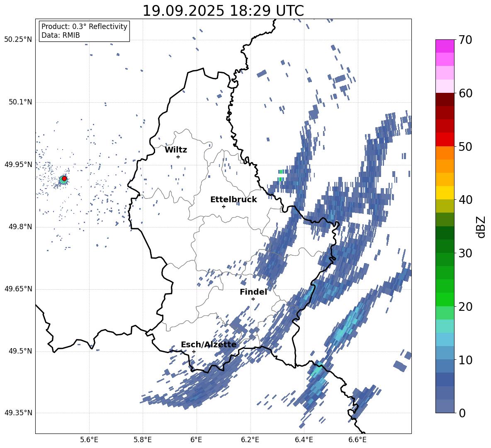Click the Wiltz city label

176,150
